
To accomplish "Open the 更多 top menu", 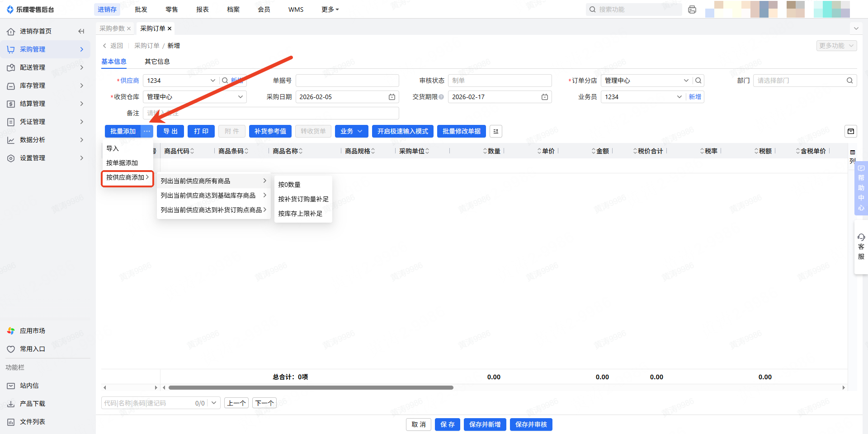I will pos(330,10).
